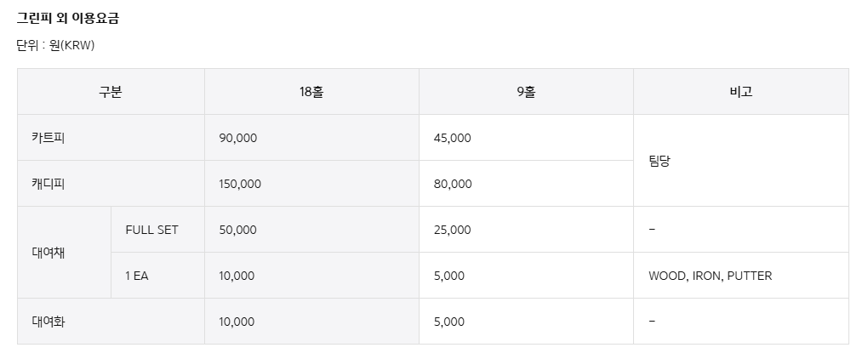Select the 18홀 column header
This screenshot has height=359, width=868.
(311, 92)
